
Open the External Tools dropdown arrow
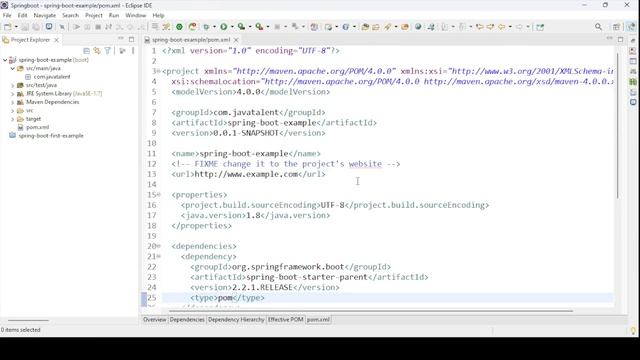[268, 27]
